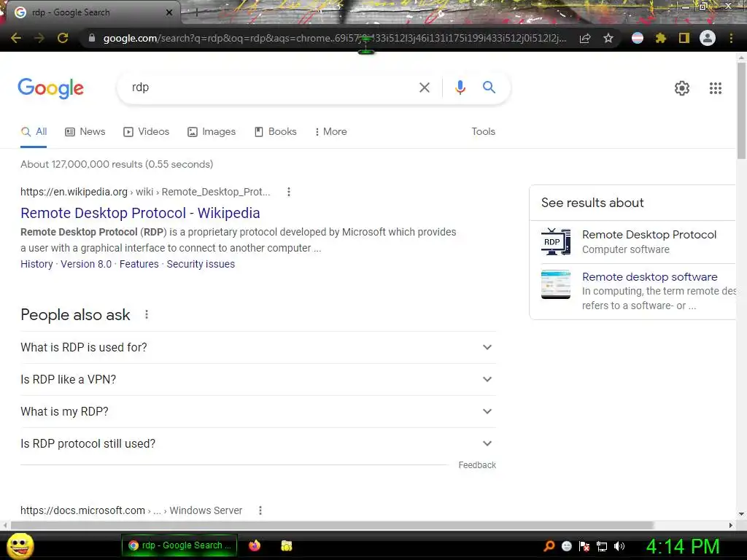747x560 pixels.
Task: Open Remote Desktop Protocol - Wikipedia link
Action: pos(140,213)
